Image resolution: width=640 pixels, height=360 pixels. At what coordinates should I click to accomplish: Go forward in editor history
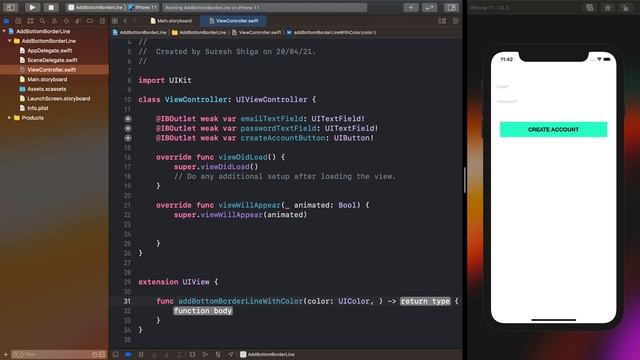pyautogui.click(x=134, y=21)
